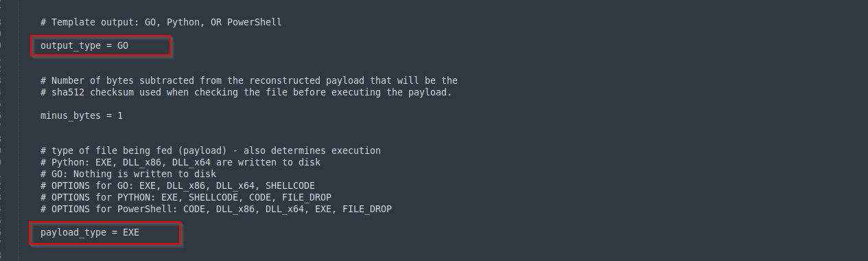Image resolution: width=868 pixels, height=261 pixels.
Task: Click the word payload_type variable name
Action: point(73,232)
